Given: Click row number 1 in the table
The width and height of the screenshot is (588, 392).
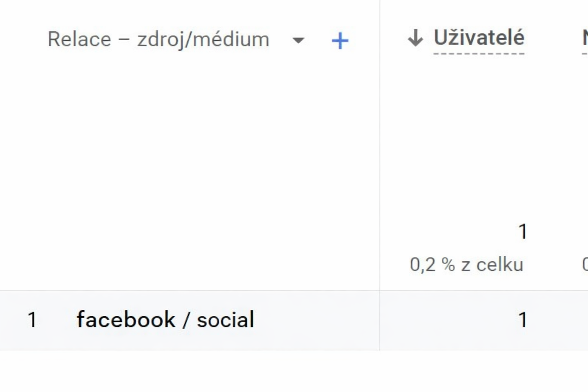Looking at the screenshot, I should (x=32, y=320).
